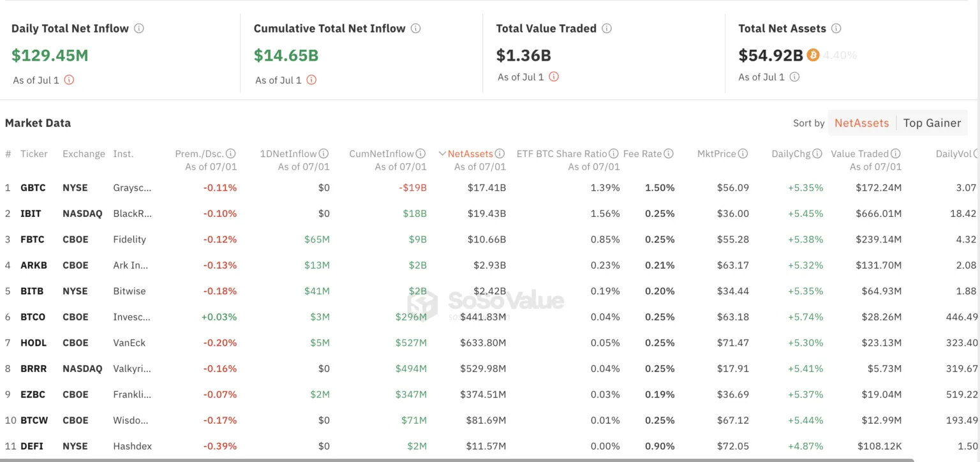Image resolution: width=980 pixels, height=462 pixels.
Task: Click the orange Bitcoin icon by $54.92B
Action: 813,56
